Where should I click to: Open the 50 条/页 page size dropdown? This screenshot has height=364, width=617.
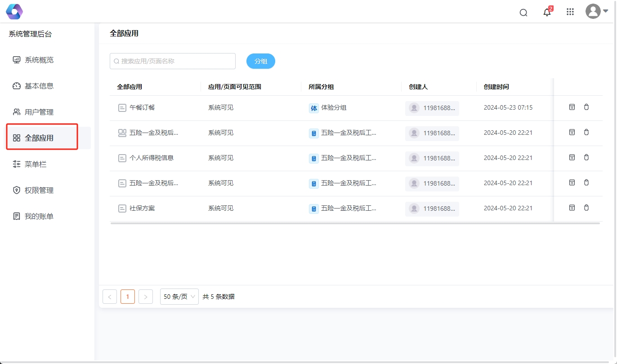pos(179,297)
